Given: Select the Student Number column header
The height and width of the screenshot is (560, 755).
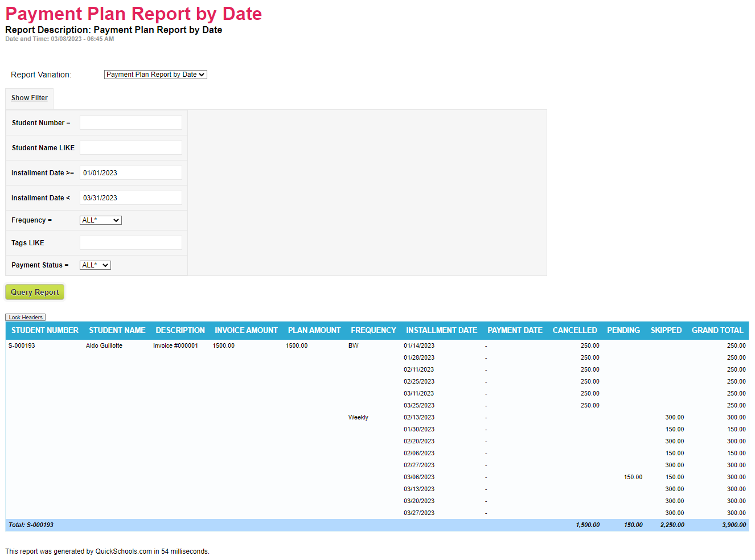Looking at the screenshot, I should (45, 331).
